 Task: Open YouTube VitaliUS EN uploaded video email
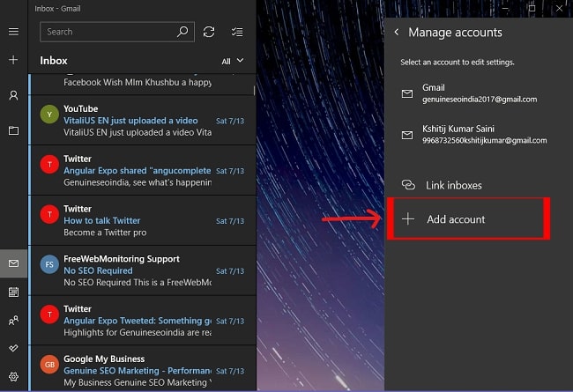(143, 120)
